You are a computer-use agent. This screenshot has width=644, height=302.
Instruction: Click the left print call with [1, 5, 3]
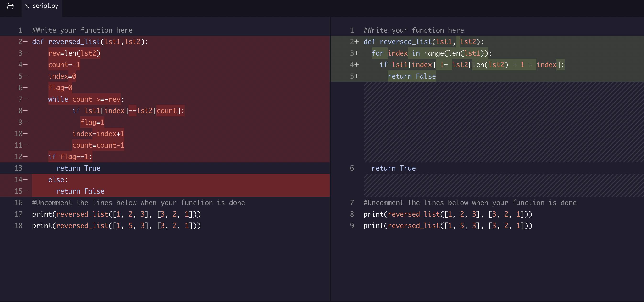[x=116, y=226]
